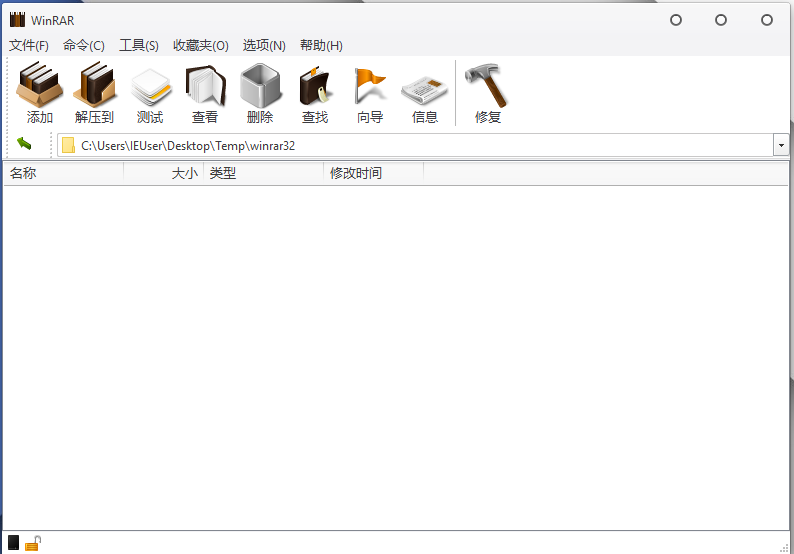This screenshot has height=554, width=794.
Task: Click the 添加 (Add) toolbar icon
Action: (39, 93)
